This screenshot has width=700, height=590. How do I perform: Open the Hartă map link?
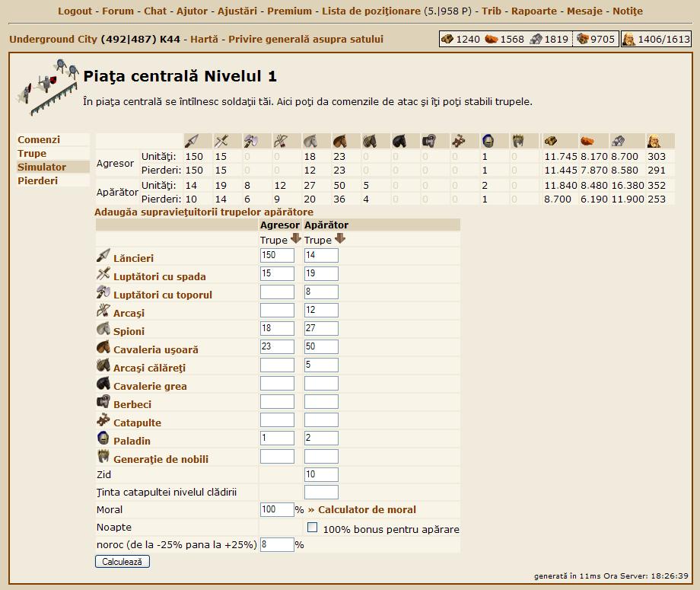pos(204,40)
